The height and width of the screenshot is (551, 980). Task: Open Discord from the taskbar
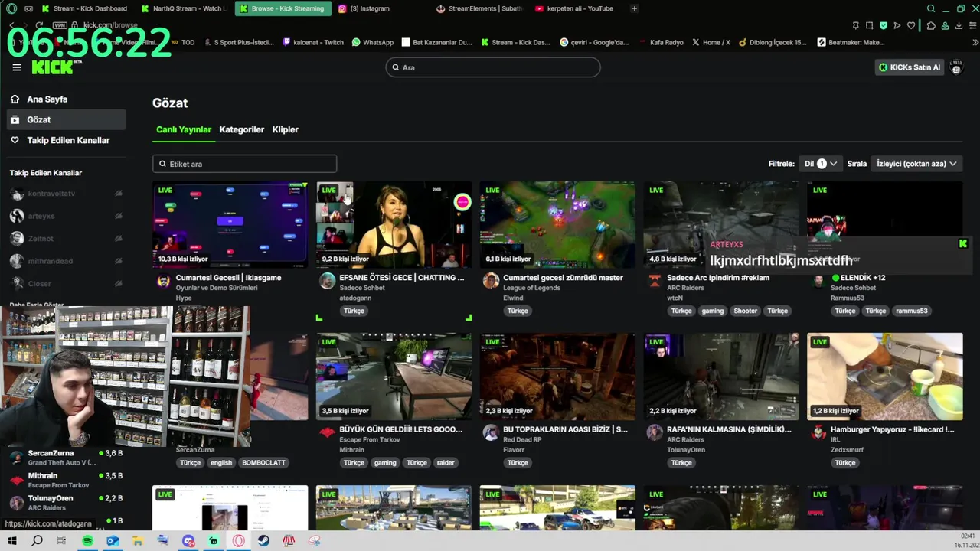pos(188,541)
